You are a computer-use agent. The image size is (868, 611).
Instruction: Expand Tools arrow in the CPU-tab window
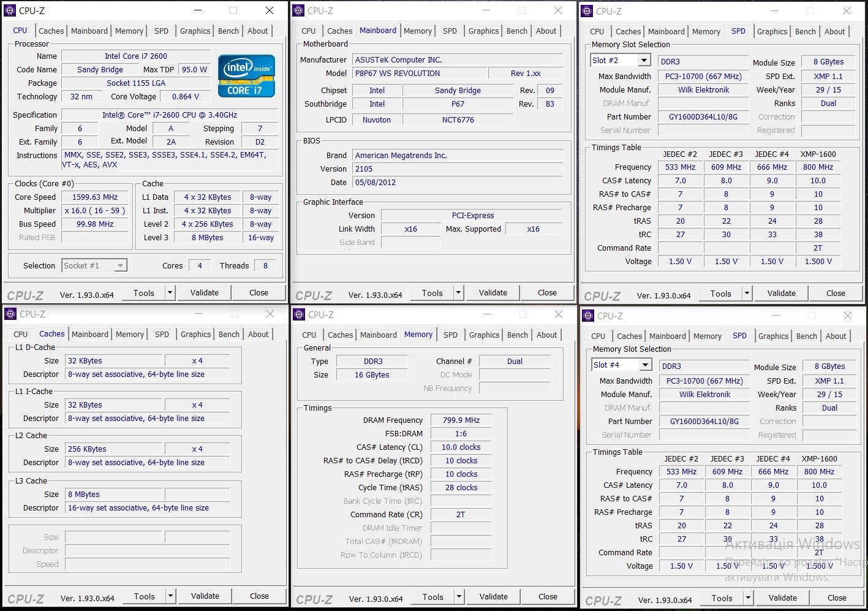(170, 293)
